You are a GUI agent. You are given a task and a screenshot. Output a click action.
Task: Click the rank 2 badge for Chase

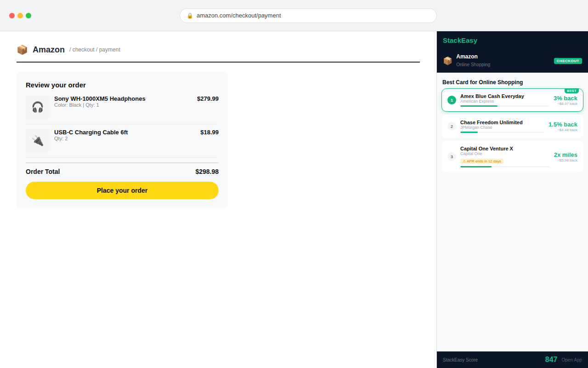(x=452, y=126)
